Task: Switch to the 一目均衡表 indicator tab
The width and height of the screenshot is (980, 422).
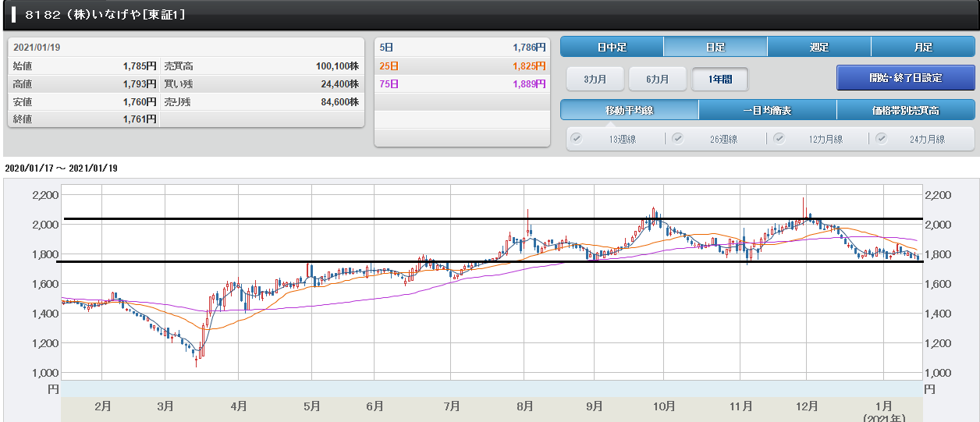Action: 767,110
